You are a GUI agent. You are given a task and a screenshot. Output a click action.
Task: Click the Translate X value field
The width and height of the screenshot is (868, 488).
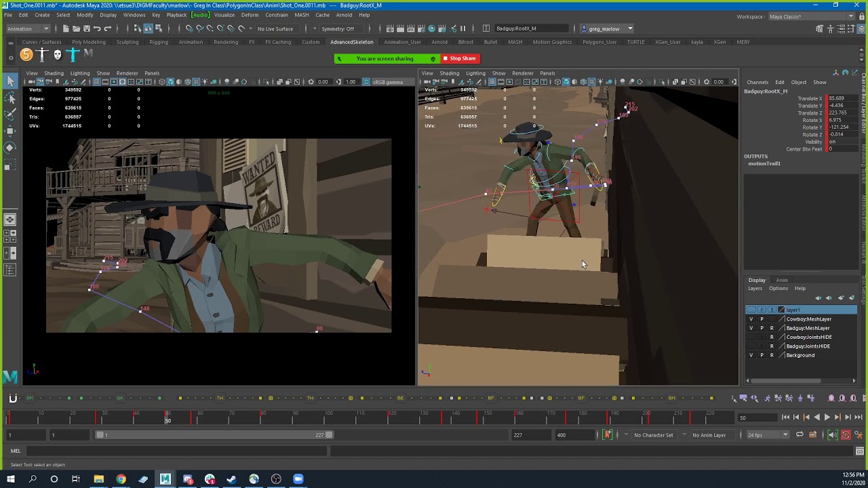coord(842,98)
